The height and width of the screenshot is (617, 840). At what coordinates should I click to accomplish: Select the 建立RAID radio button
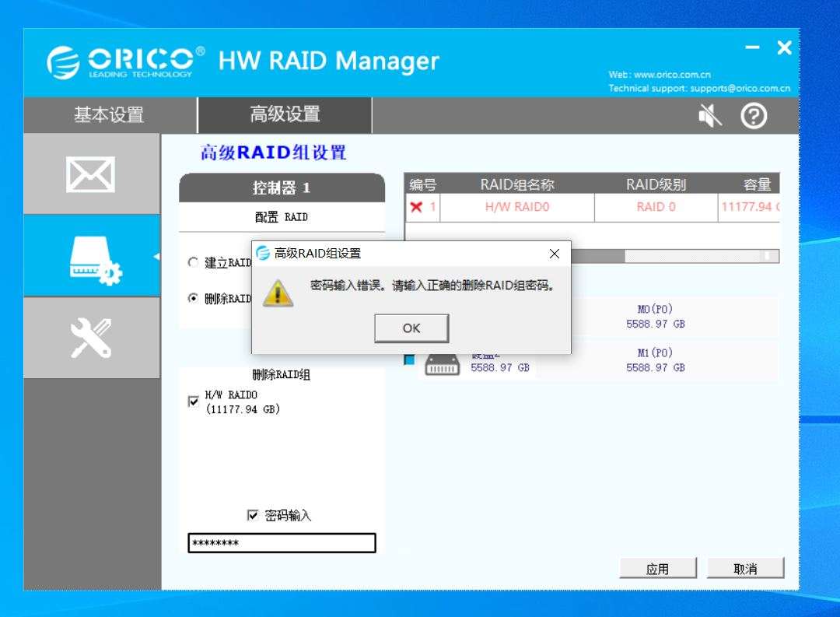coord(193,262)
